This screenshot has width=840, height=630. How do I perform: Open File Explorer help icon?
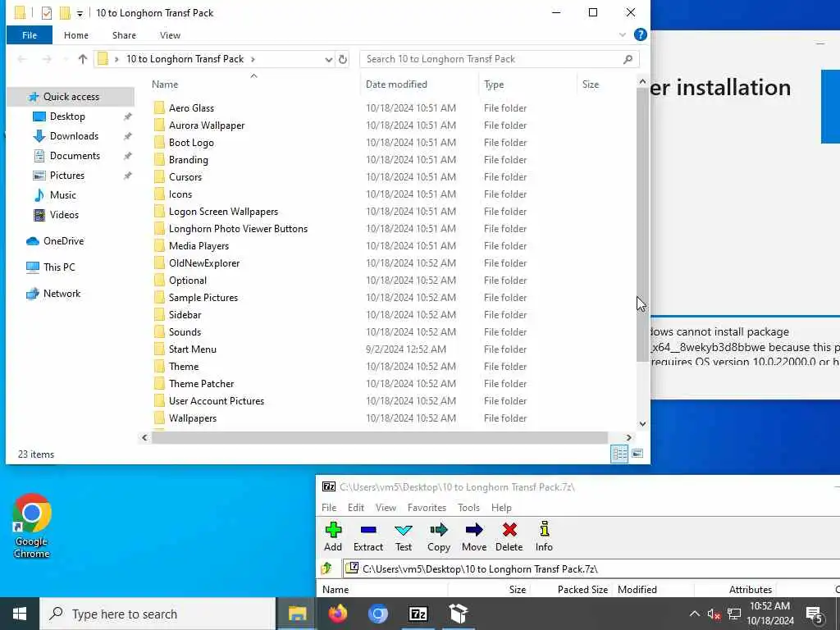(640, 34)
